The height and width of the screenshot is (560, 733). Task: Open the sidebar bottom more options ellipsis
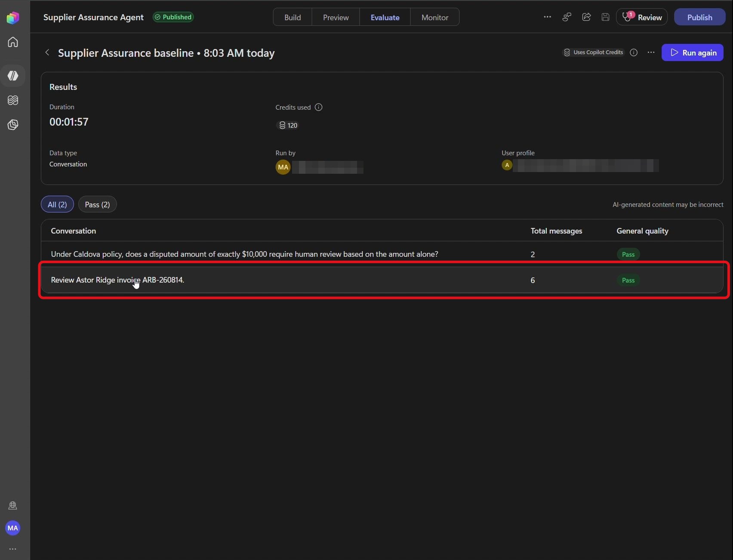coord(13,549)
